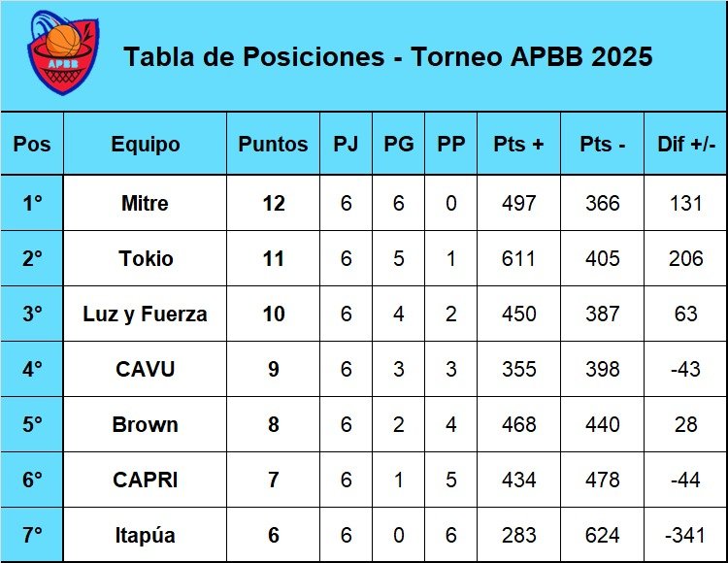Select the Brown team cell

point(145,425)
